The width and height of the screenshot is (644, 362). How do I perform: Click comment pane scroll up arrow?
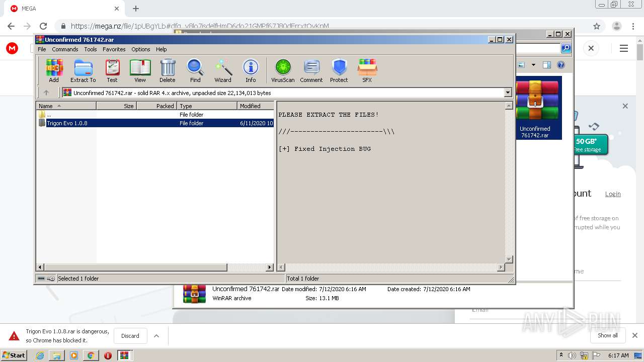click(x=509, y=106)
